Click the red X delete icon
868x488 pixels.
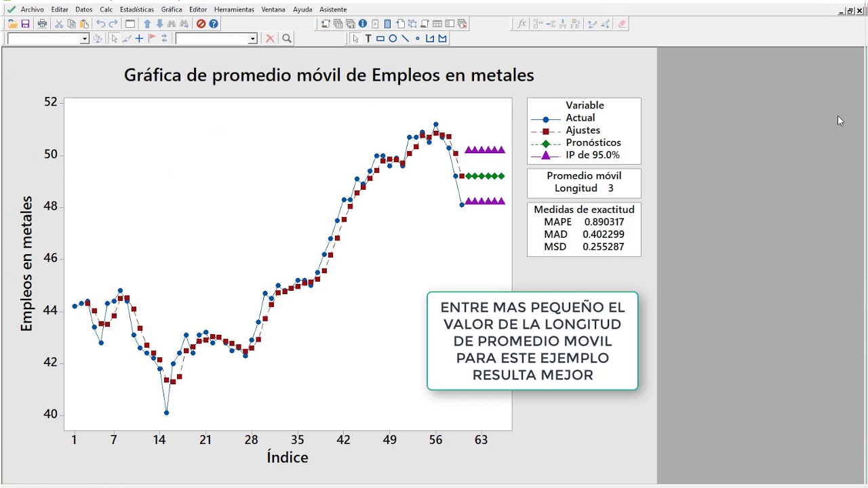coord(270,39)
